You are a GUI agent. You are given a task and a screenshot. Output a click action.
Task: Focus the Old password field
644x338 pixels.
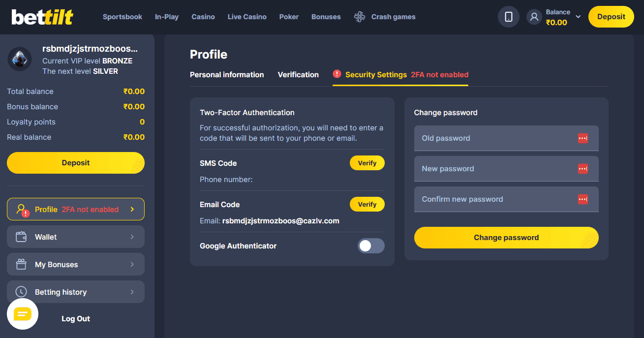pos(506,138)
